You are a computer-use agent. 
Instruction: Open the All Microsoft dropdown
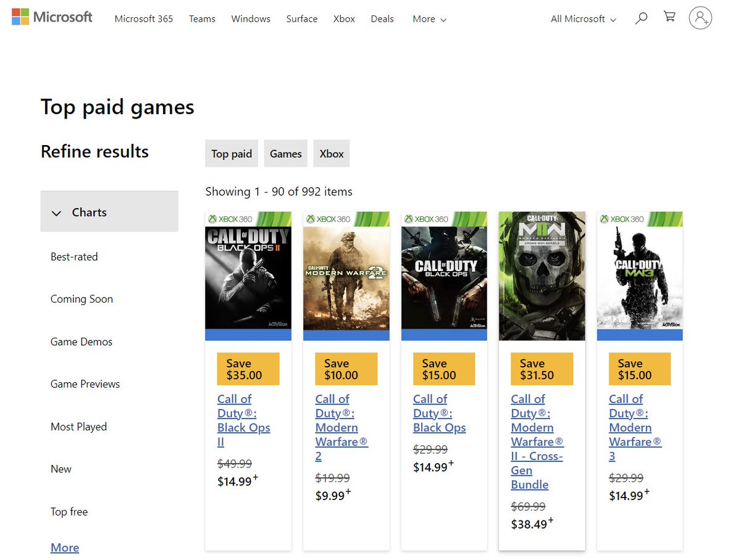[583, 19]
